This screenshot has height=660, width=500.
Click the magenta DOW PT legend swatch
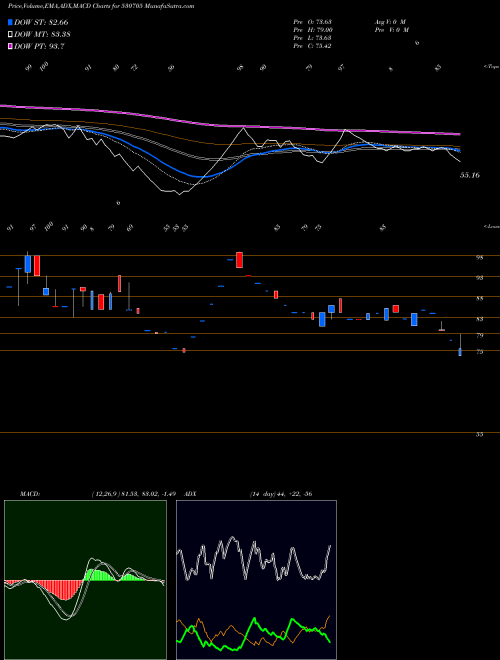point(10,46)
